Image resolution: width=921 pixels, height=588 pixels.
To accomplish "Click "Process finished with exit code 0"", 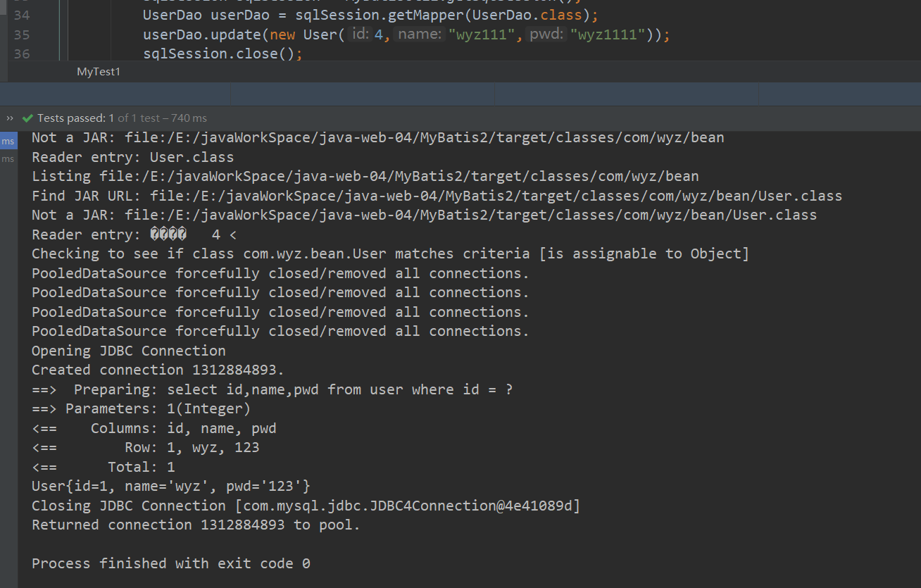I will 171,563.
